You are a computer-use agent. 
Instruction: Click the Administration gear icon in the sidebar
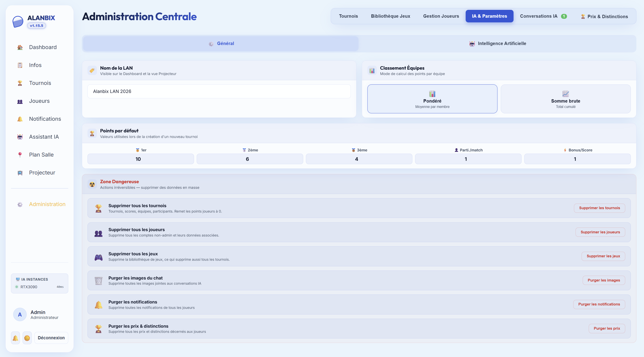(x=20, y=204)
